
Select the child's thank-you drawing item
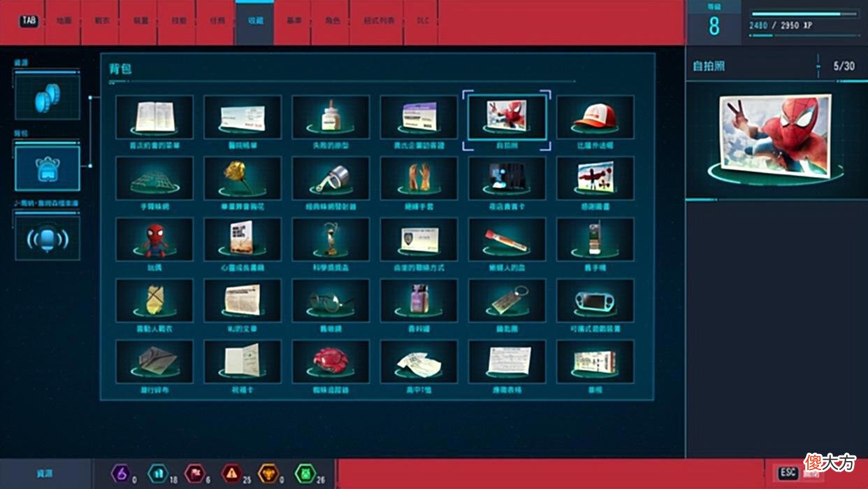[595, 178]
